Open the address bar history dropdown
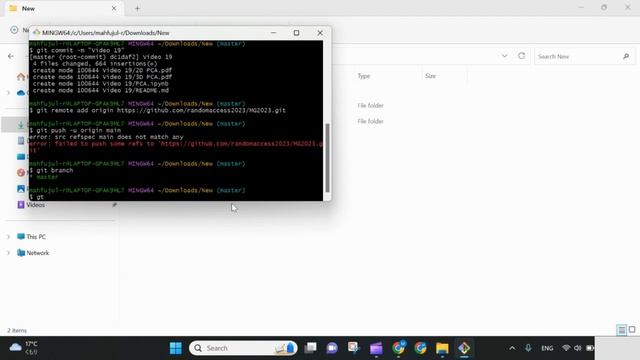Image resolution: width=640 pixels, height=360 pixels. (504, 56)
